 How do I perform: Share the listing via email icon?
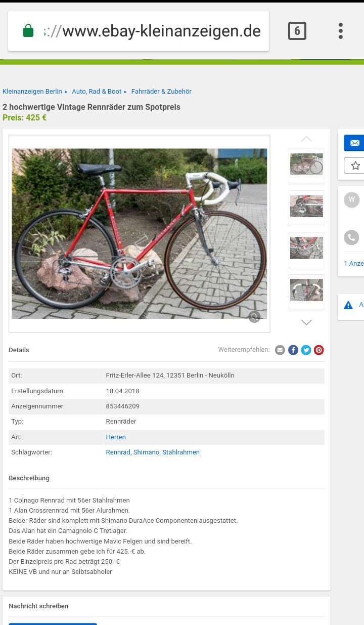pos(280,350)
